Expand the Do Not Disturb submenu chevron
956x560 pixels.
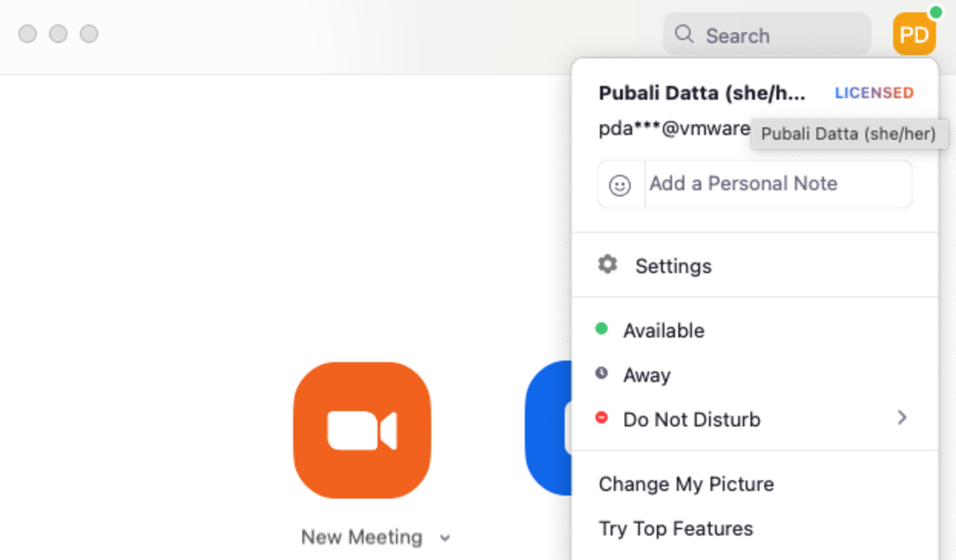pos(901,418)
